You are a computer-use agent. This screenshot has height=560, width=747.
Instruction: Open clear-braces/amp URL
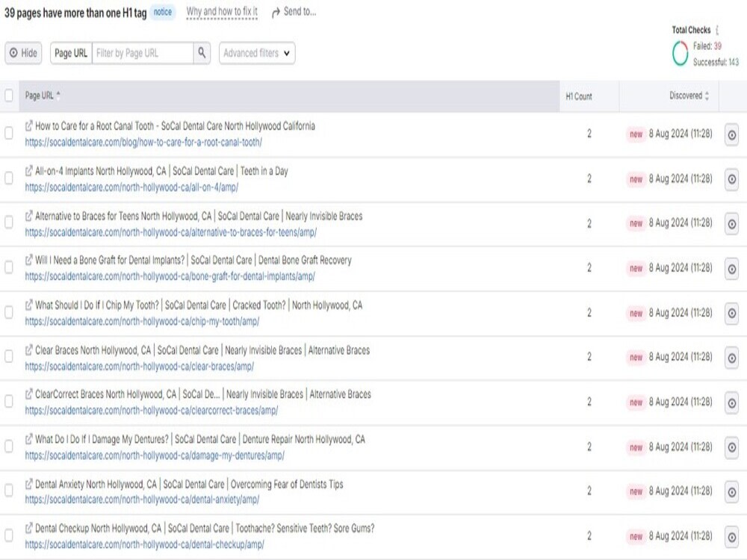click(x=139, y=366)
